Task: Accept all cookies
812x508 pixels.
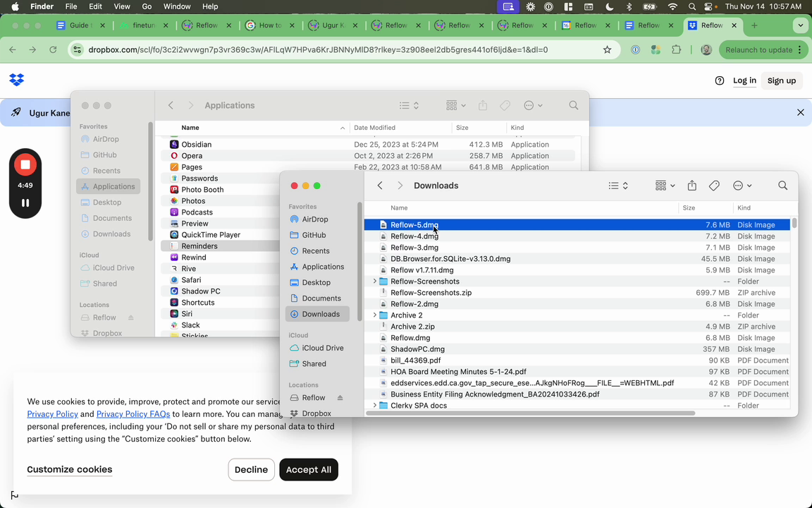Action: point(309,470)
